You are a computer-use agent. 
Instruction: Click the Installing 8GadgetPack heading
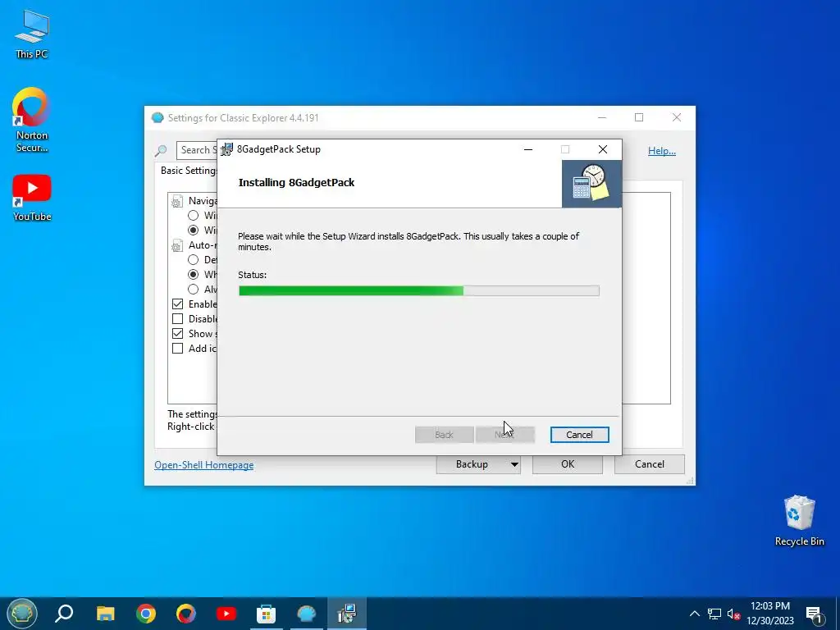(x=296, y=183)
